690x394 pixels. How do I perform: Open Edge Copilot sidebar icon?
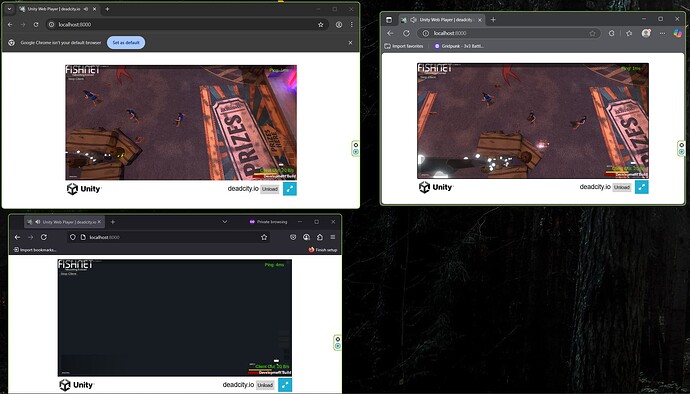(x=678, y=33)
